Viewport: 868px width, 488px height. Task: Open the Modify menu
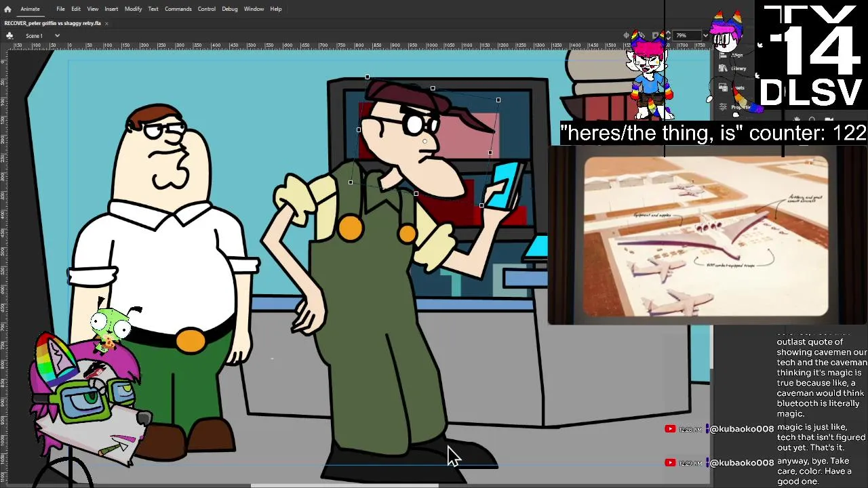coord(133,9)
